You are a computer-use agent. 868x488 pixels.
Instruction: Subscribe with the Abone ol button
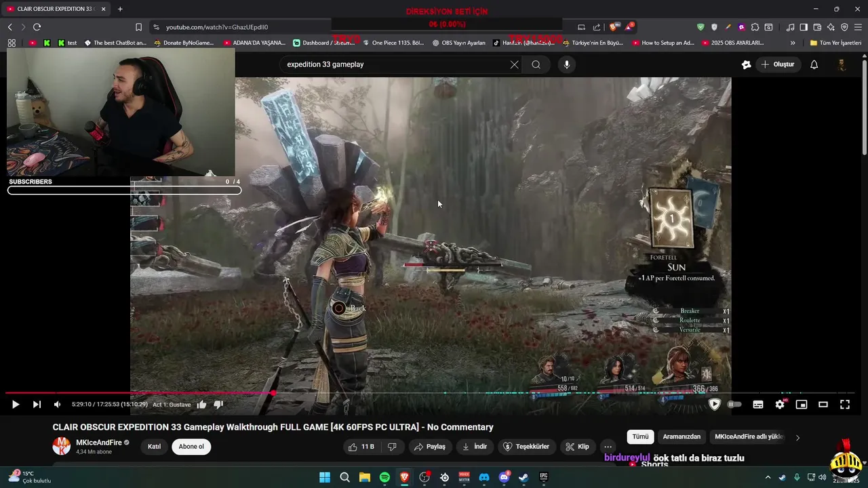[191, 447]
